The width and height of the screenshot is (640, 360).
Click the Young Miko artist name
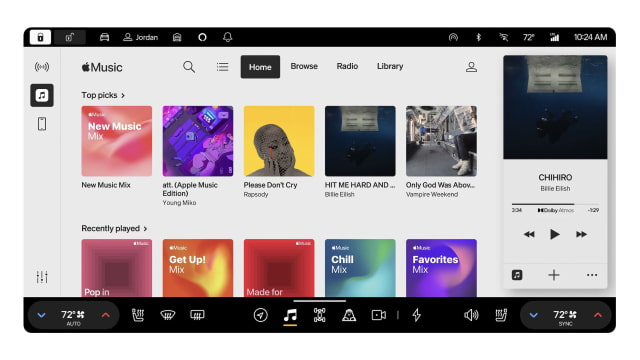click(179, 203)
